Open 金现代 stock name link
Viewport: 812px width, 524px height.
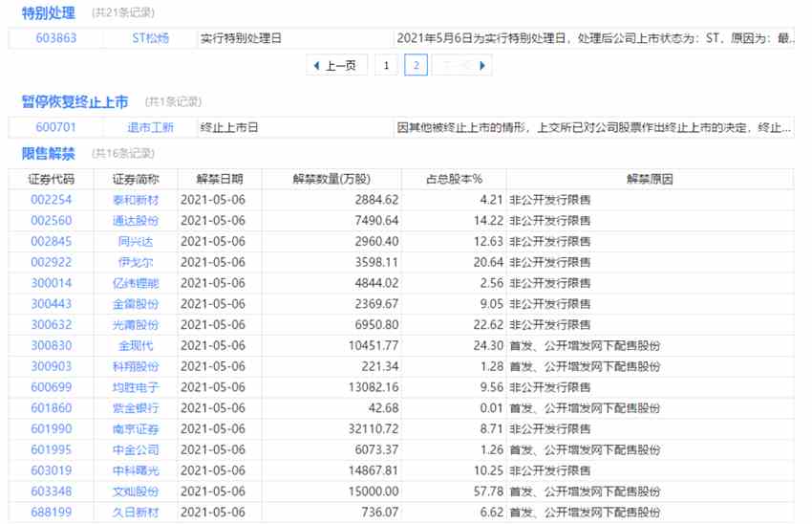point(136,346)
